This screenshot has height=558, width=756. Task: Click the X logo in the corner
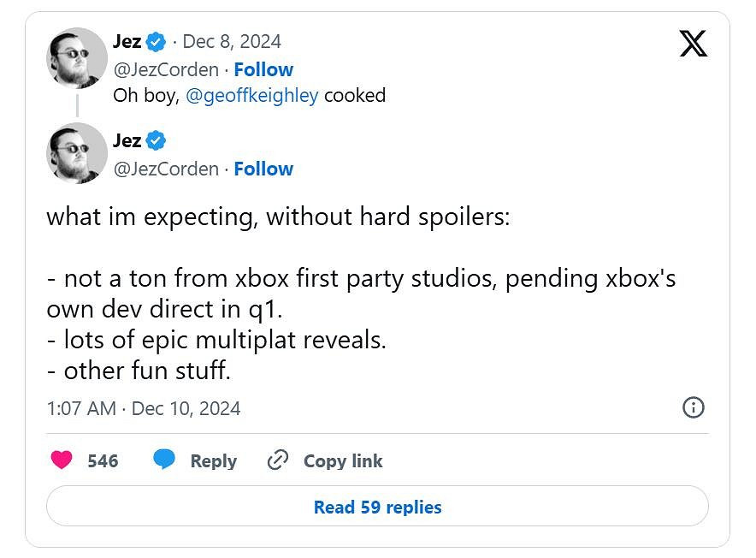click(x=692, y=42)
